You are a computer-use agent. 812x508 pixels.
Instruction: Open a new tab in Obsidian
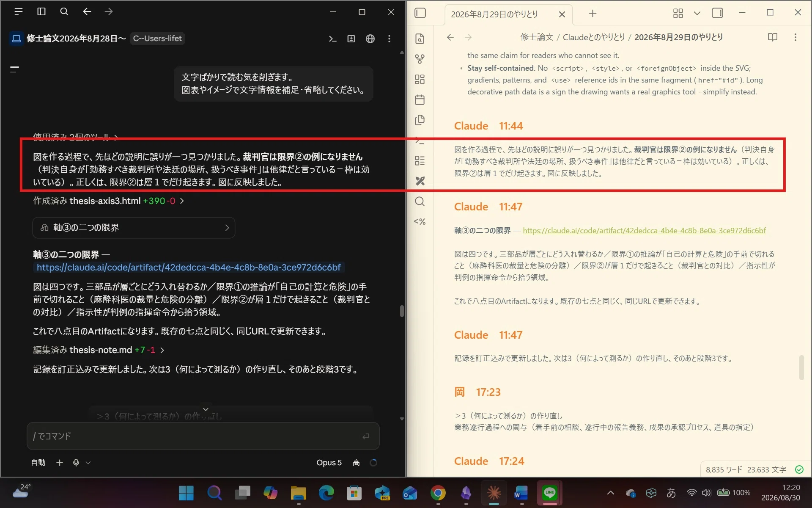click(593, 14)
